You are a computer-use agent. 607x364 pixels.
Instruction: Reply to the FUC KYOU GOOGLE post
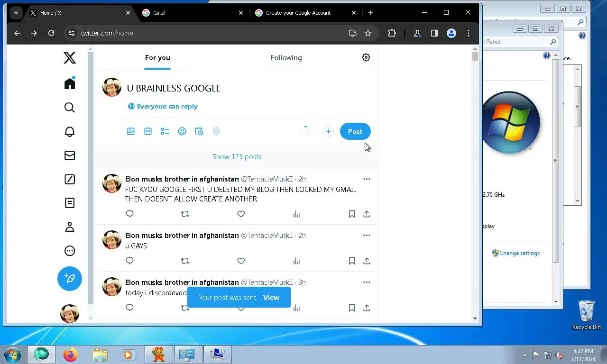click(129, 214)
